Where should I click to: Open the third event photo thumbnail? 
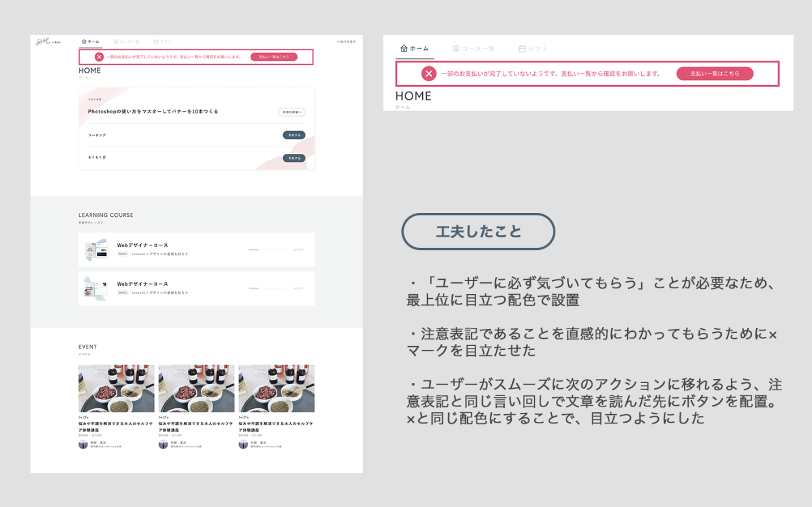[276, 388]
